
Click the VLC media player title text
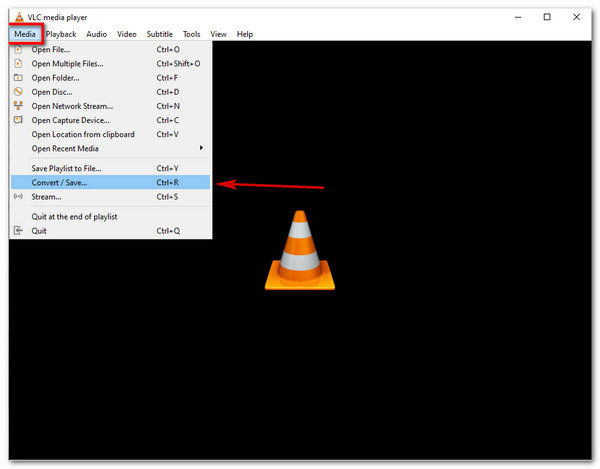tap(57, 17)
